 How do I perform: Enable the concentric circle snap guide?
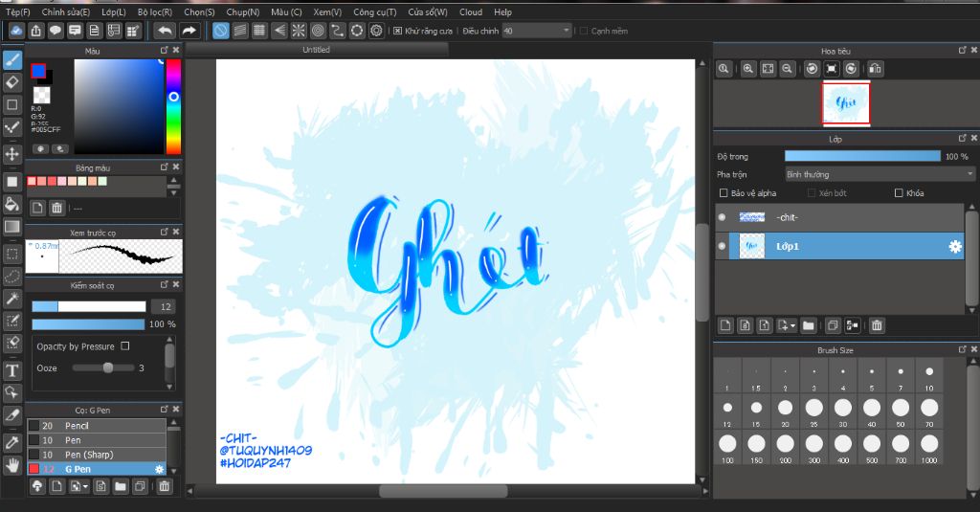[318, 31]
